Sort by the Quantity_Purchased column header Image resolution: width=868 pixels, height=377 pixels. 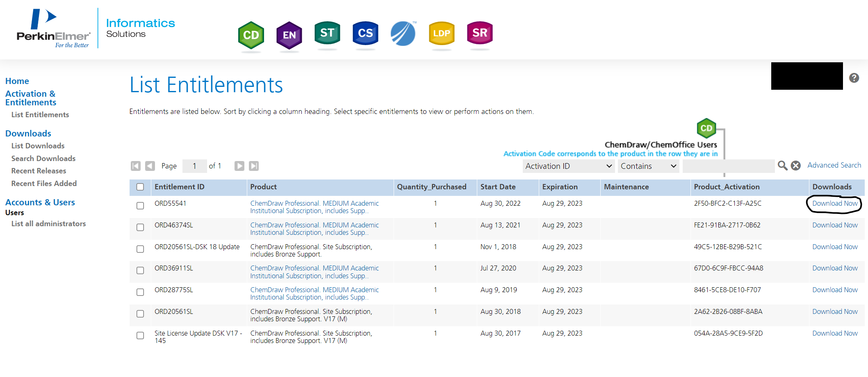pyautogui.click(x=432, y=187)
